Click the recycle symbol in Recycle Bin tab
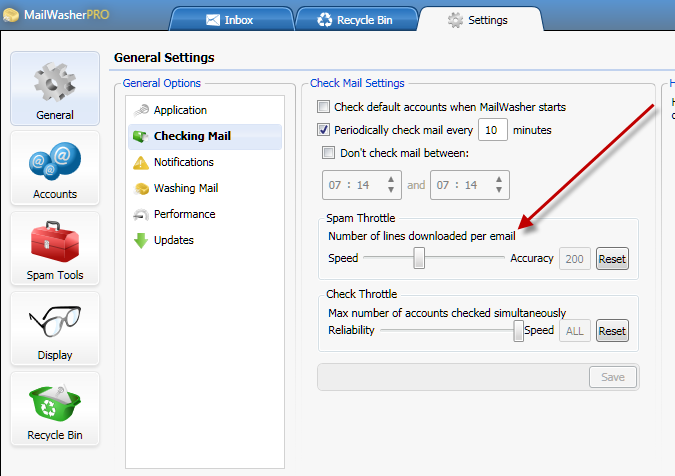The width and height of the screenshot is (675, 476). [x=325, y=20]
